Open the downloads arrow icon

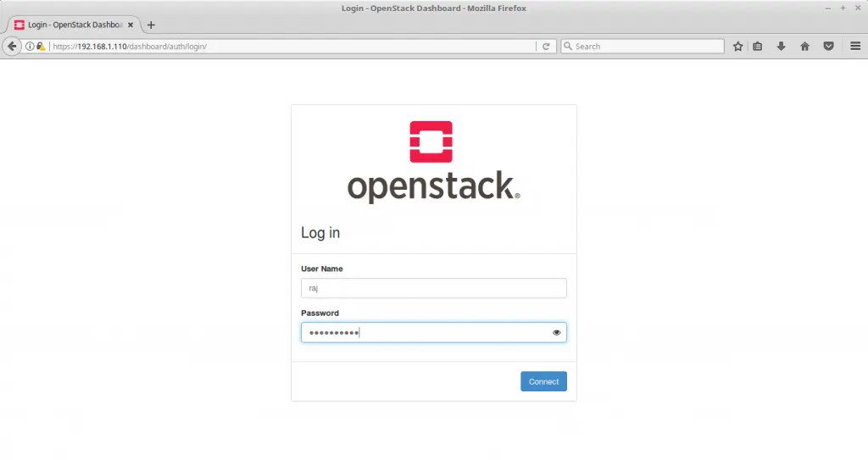click(781, 47)
